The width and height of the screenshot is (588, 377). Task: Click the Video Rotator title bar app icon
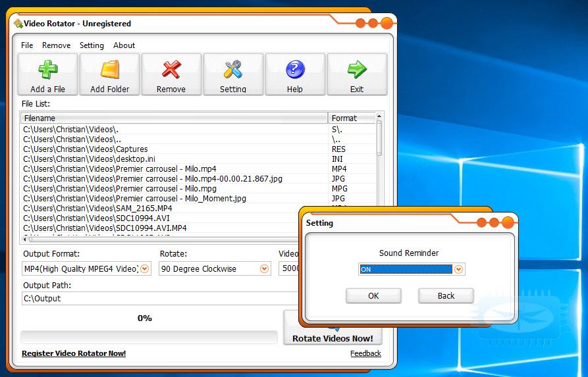pyautogui.click(x=18, y=24)
